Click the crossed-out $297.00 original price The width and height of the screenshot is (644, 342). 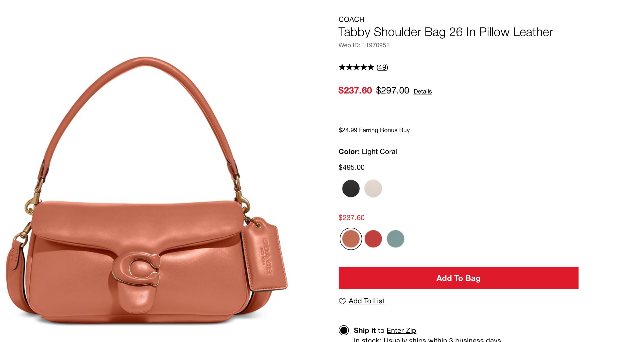[x=393, y=90]
